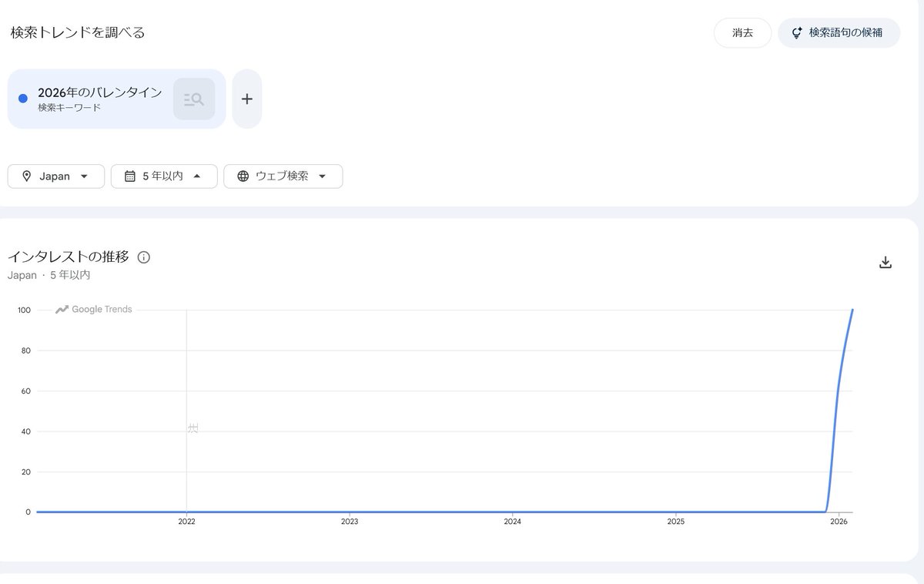Edit the 2026年のバレンタイン search term
The width and height of the screenshot is (924, 584).
point(99,92)
